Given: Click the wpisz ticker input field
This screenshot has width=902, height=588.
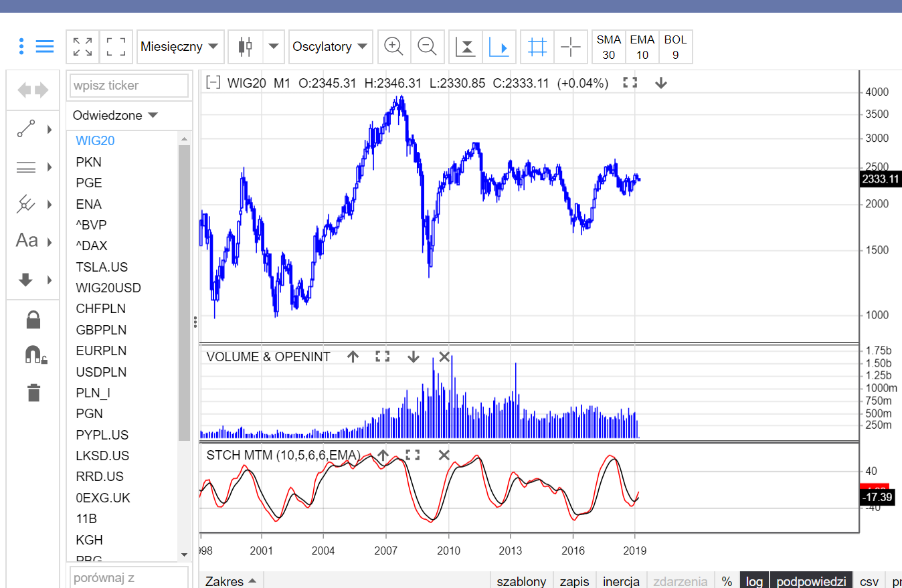Looking at the screenshot, I should point(129,86).
